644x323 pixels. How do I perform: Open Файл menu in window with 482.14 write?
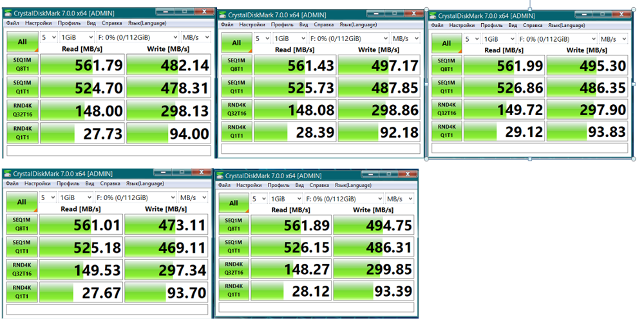pos(13,23)
